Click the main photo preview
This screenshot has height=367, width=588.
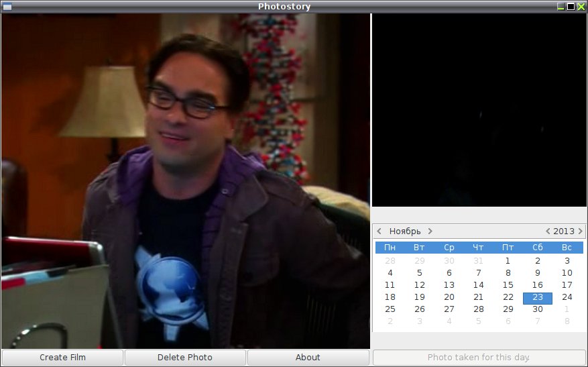pyautogui.click(x=186, y=181)
